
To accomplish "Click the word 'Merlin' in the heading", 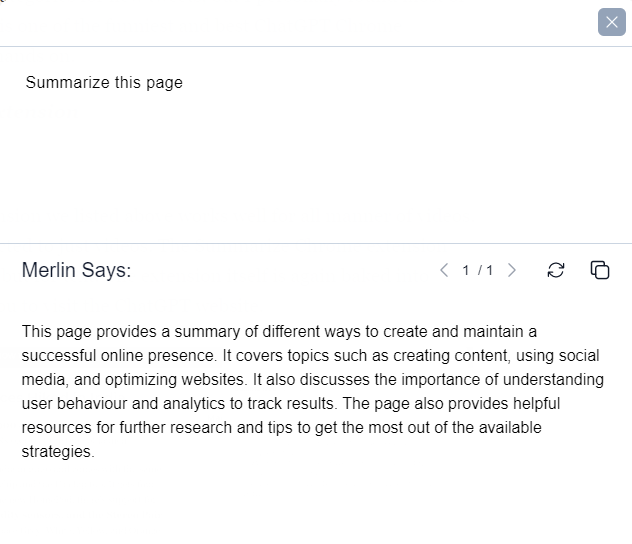I will click(x=48, y=270).
